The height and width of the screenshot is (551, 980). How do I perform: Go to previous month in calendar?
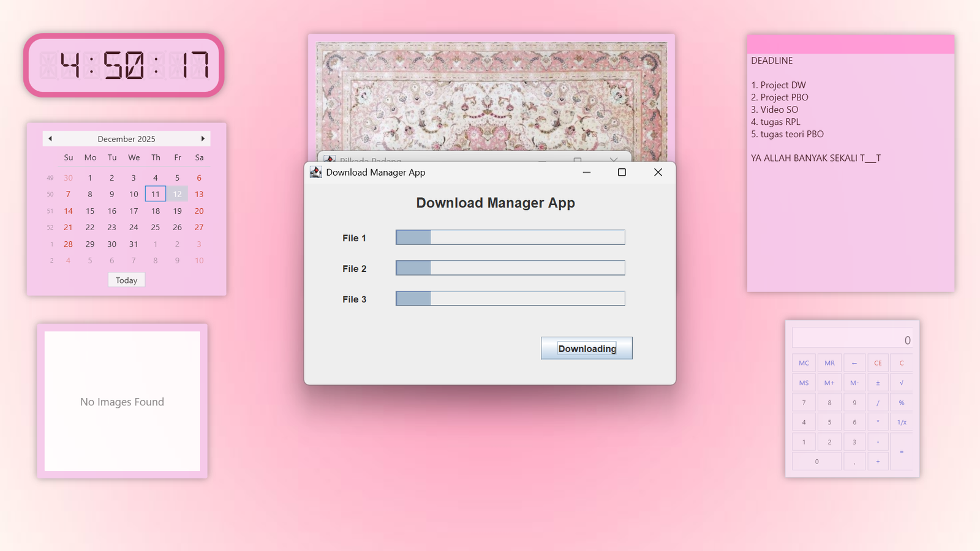[50, 139]
